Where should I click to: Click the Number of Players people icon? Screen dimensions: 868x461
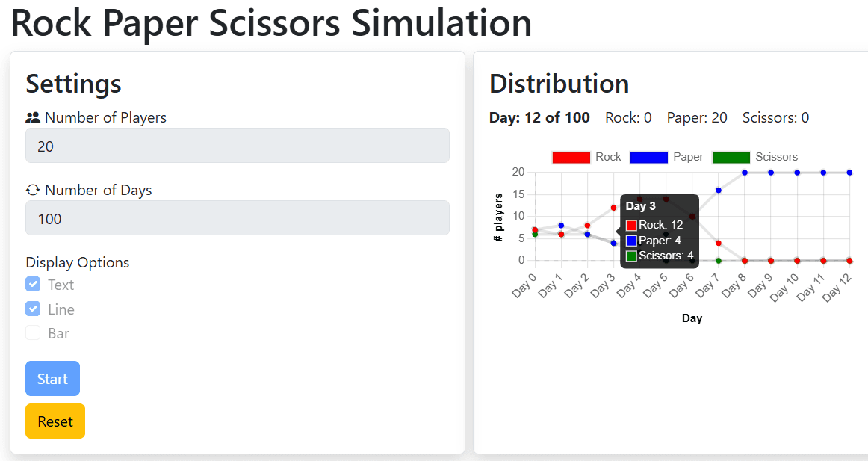[33, 117]
